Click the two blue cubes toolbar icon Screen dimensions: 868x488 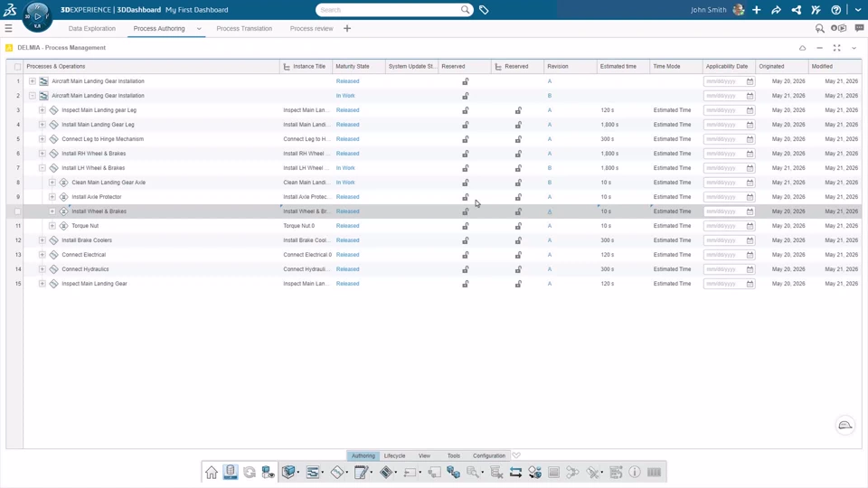coord(453,472)
